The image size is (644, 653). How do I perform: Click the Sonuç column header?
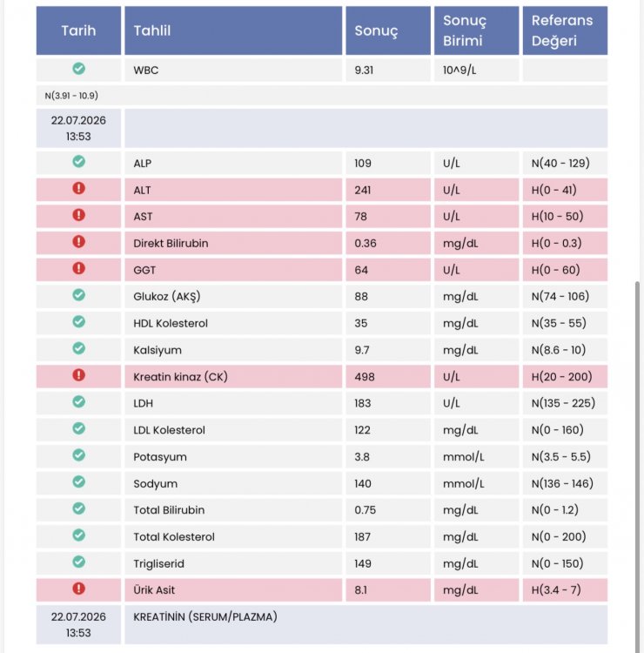coord(388,30)
